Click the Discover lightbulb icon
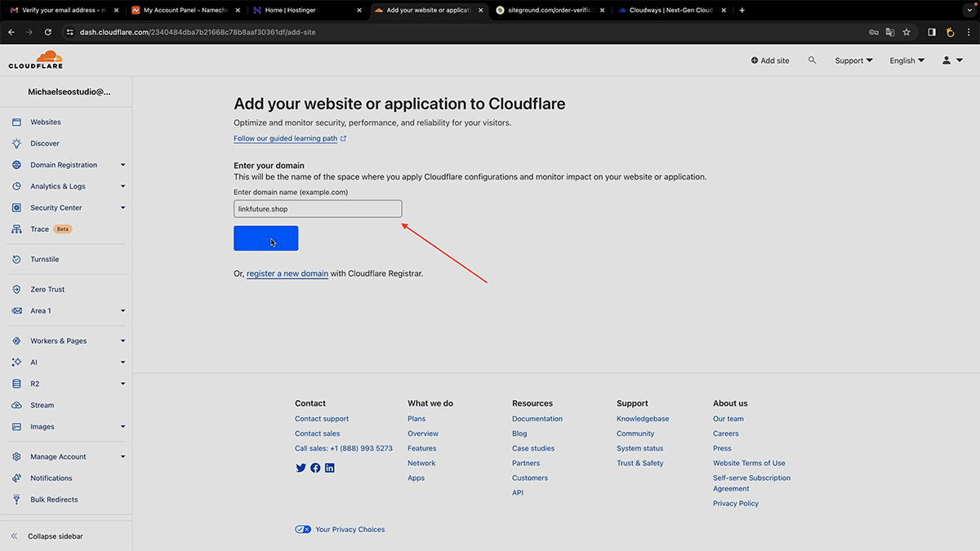The image size is (980, 551). click(x=16, y=144)
